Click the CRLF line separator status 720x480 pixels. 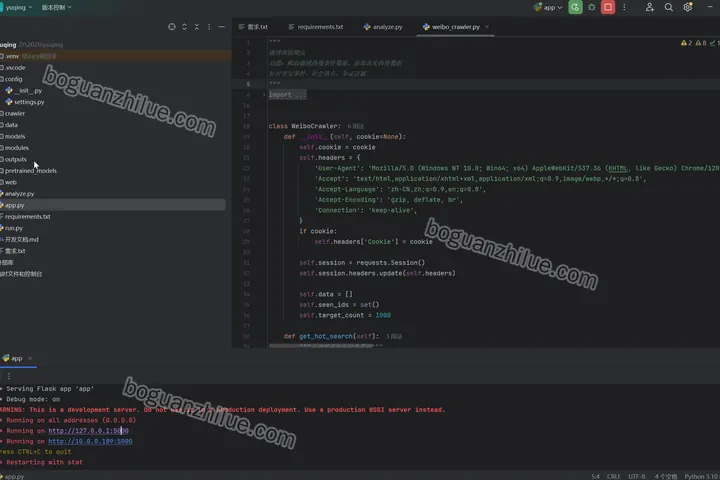(x=613, y=476)
